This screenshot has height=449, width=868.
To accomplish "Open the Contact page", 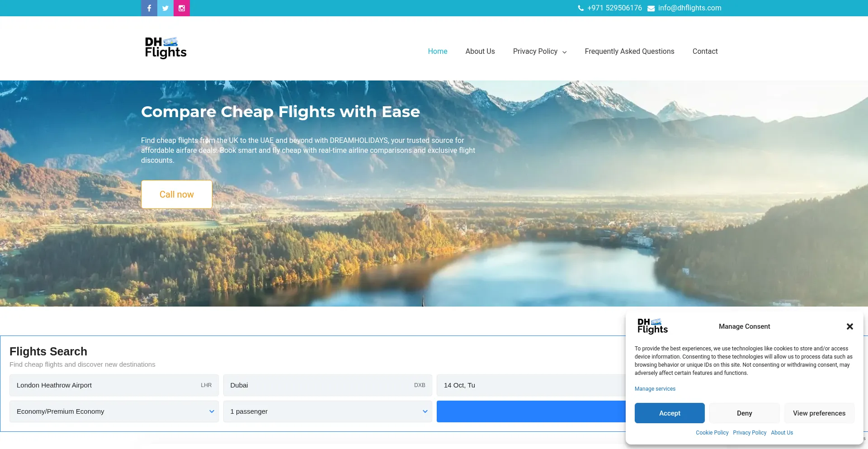I will pyautogui.click(x=705, y=52).
